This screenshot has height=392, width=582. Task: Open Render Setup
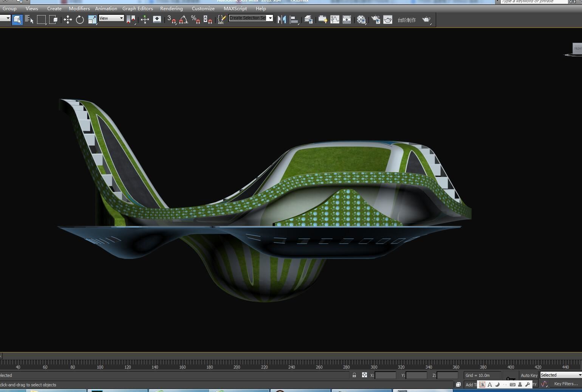pyautogui.click(x=376, y=20)
